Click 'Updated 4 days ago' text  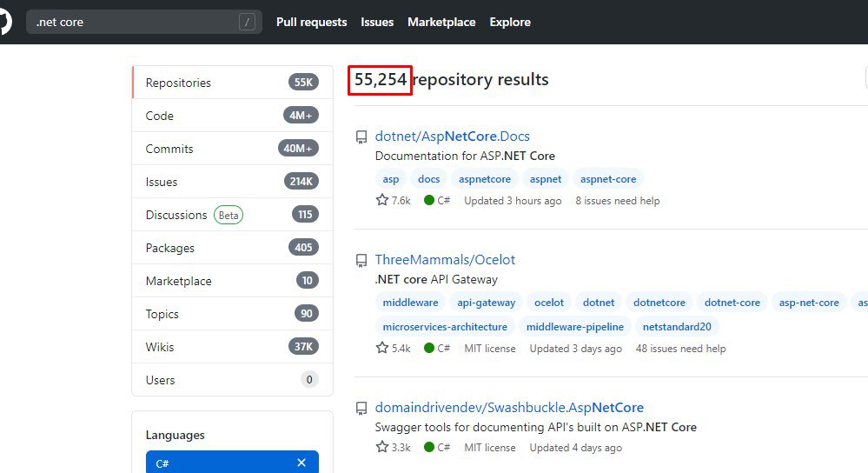(x=576, y=448)
